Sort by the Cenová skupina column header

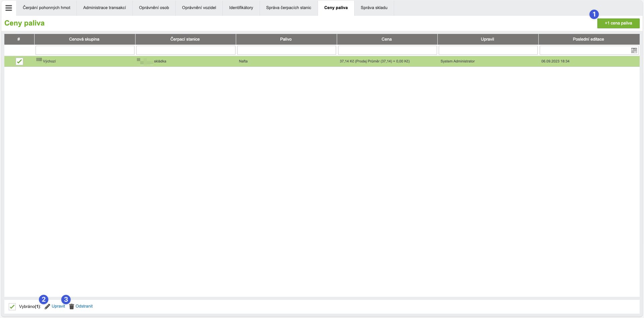point(85,39)
